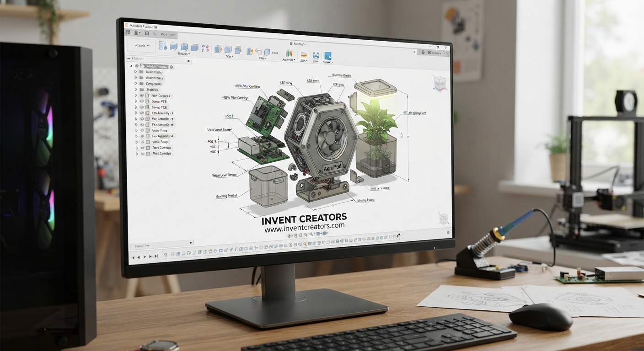Collapse the root component in browser tree
The height and width of the screenshot is (351, 644).
[131, 66]
